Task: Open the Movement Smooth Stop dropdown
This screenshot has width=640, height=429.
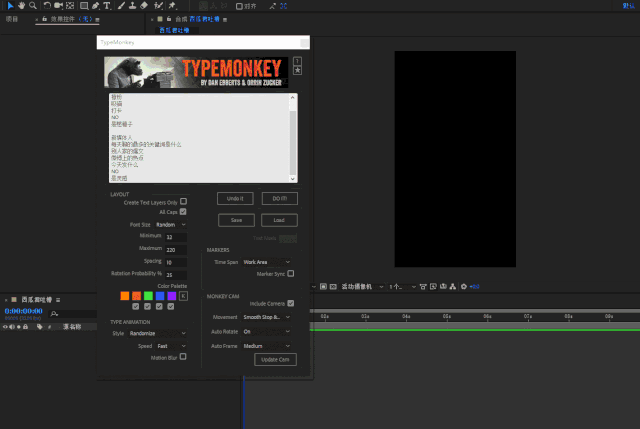Action: [x=266, y=317]
